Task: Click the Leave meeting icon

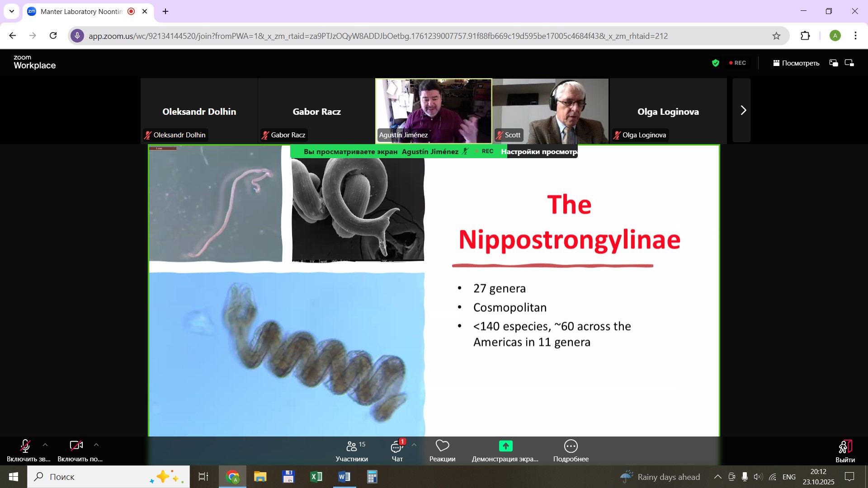Action: tap(845, 447)
